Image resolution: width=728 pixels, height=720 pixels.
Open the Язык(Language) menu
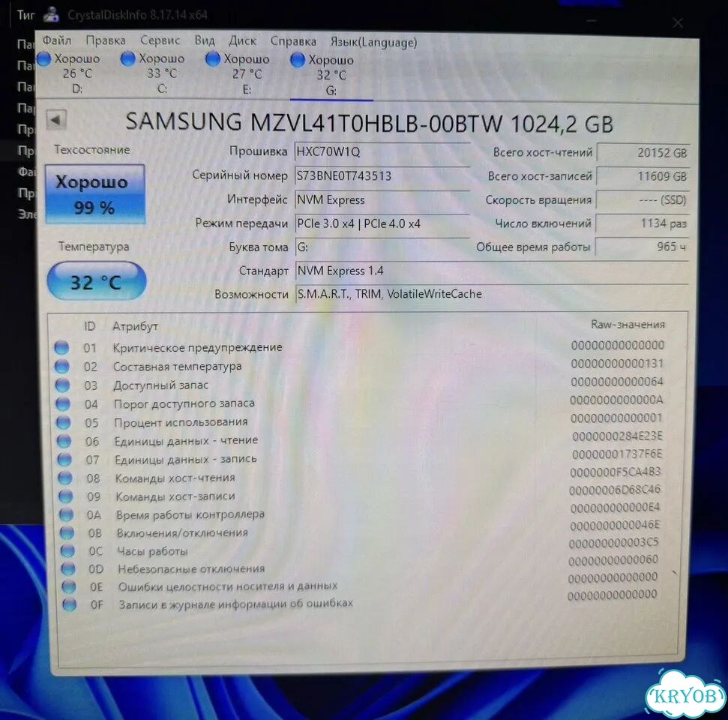pyautogui.click(x=373, y=42)
